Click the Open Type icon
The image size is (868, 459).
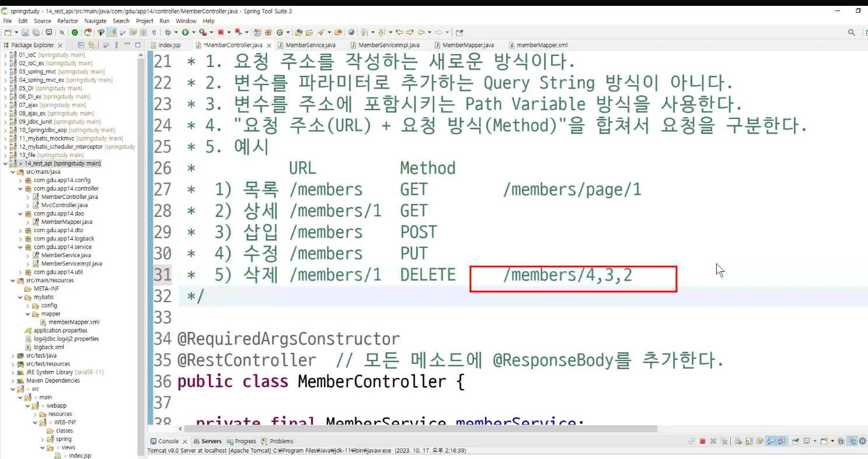[x=298, y=32]
